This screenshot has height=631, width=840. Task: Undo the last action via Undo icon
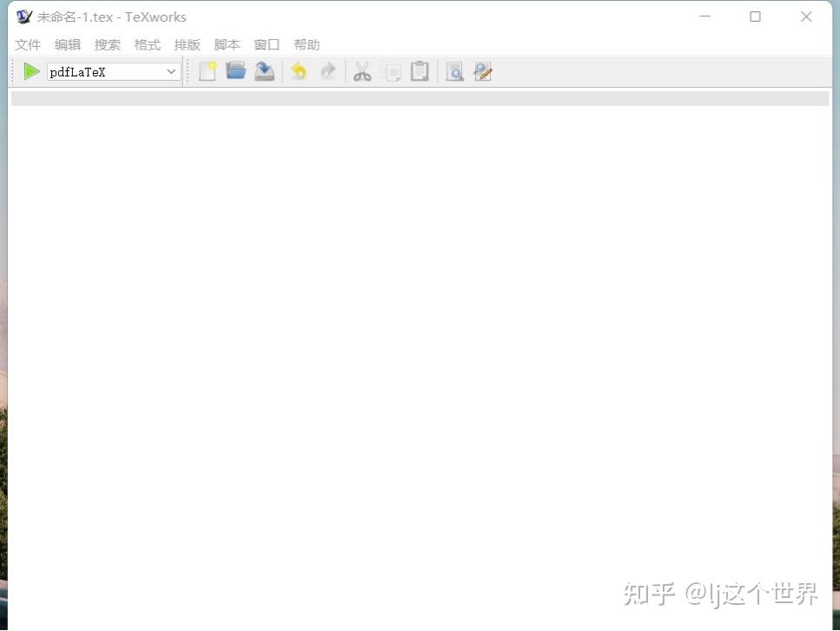point(299,71)
